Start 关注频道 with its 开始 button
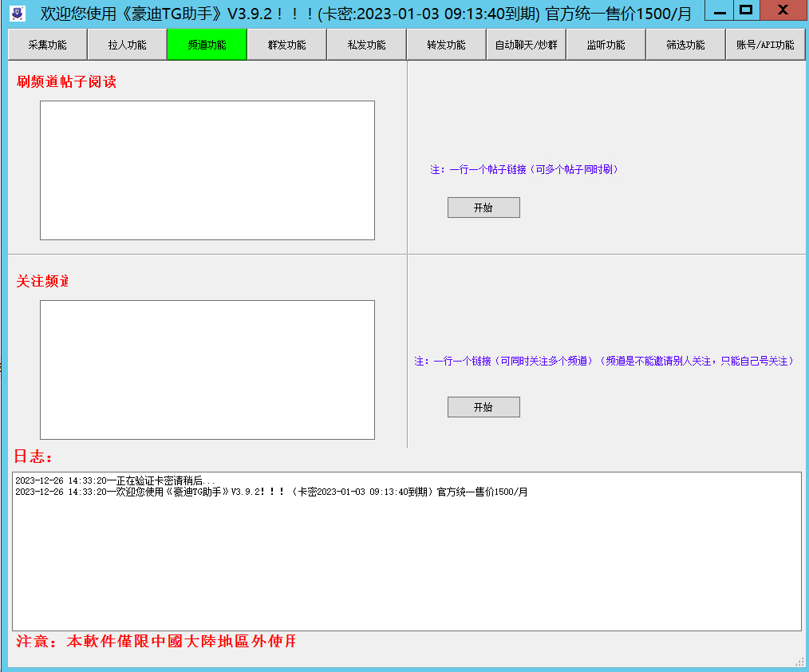Screen dimensions: 809x672 point(483,407)
